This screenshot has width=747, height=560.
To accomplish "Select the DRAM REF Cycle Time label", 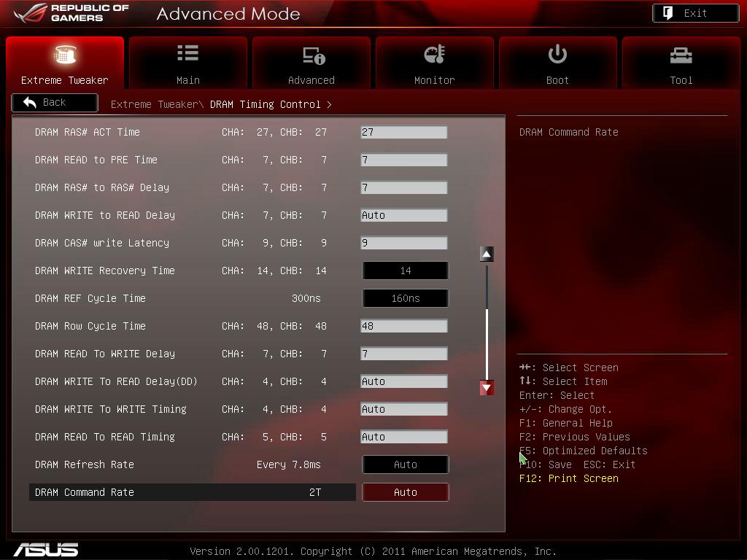I will click(90, 298).
